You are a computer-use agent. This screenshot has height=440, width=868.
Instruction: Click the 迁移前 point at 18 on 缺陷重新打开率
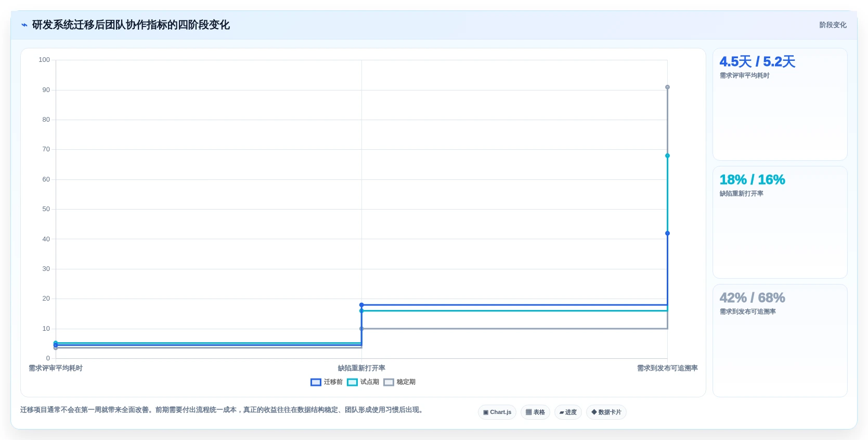coord(361,305)
